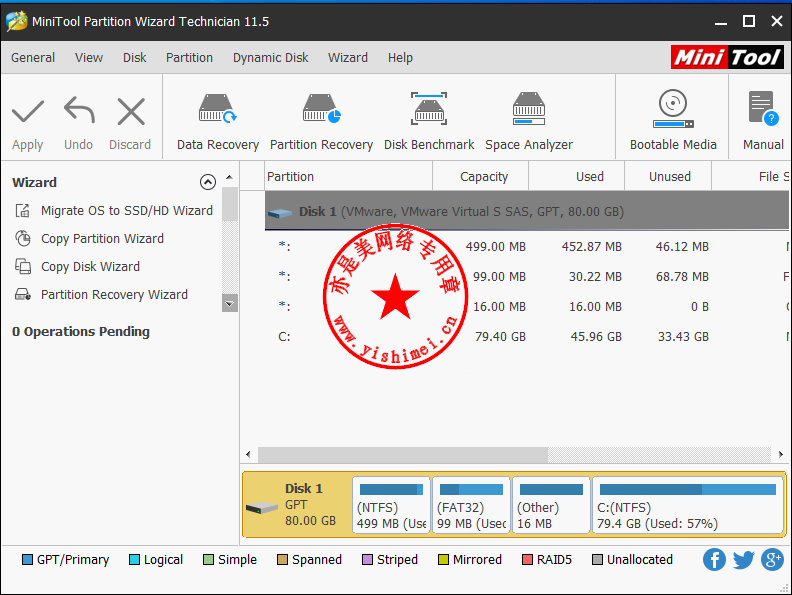Viewport: 792px width, 595px height.
Task: Select the C: 79.40 GB partition row
Action: 527,336
